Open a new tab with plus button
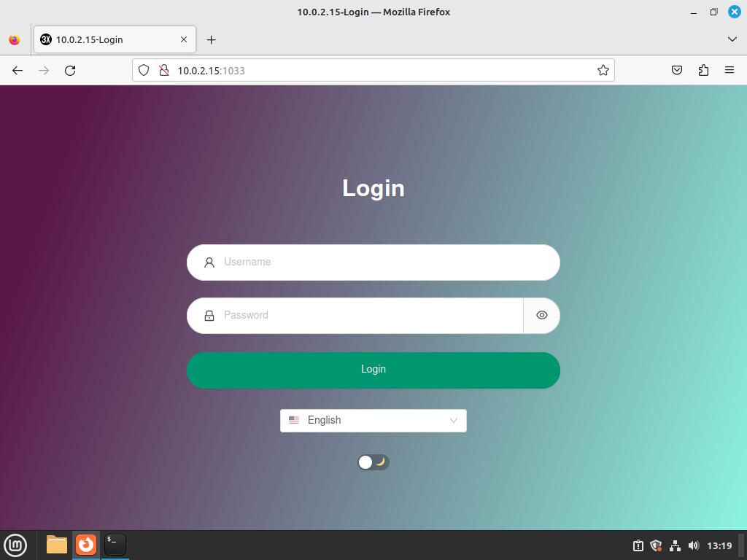 click(x=212, y=40)
